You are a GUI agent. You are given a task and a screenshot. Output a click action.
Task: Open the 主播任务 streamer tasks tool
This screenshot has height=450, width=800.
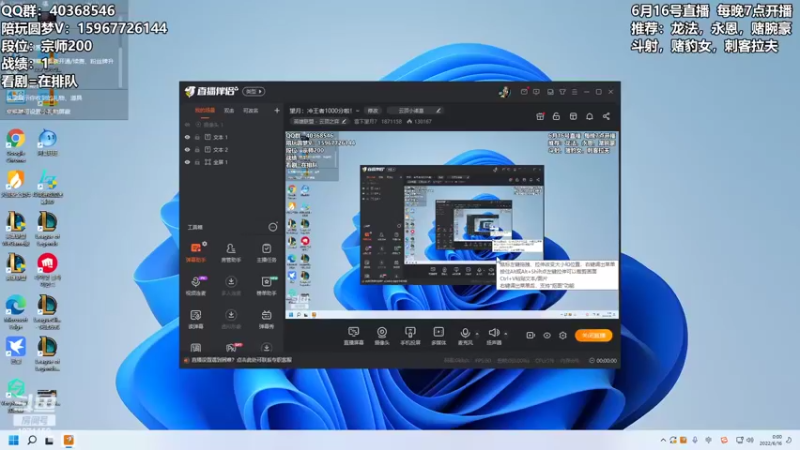[266, 253]
